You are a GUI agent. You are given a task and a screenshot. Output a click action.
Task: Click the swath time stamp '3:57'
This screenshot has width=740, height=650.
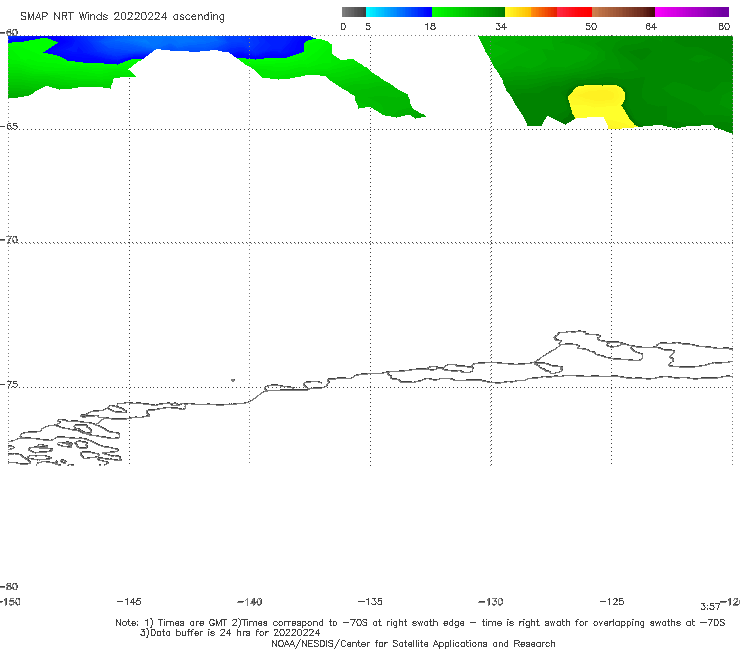(710, 607)
